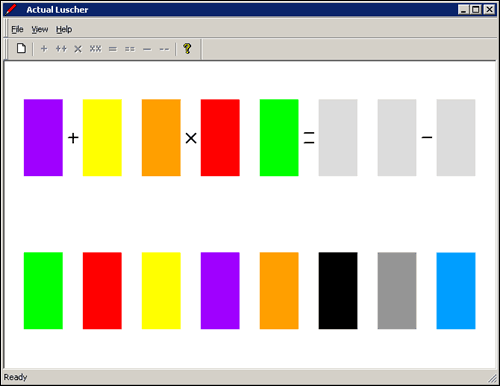This screenshot has height=386, width=500.
Task: Choose the green card in bottom row
Action: [x=43, y=291]
